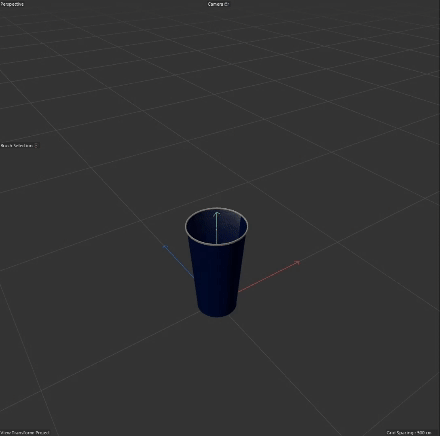Select the blue Z-axis arrow tip
This screenshot has width=440, height=436.
tap(165, 247)
